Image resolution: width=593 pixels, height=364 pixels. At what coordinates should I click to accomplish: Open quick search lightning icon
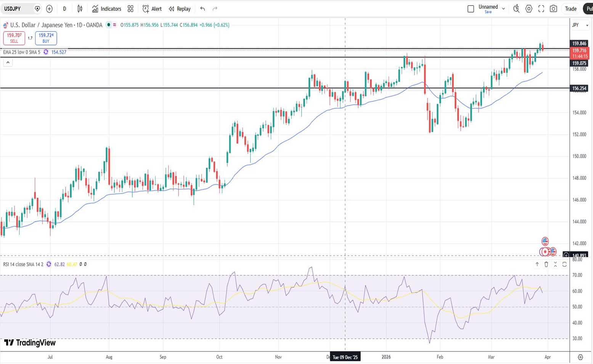click(516, 9)
